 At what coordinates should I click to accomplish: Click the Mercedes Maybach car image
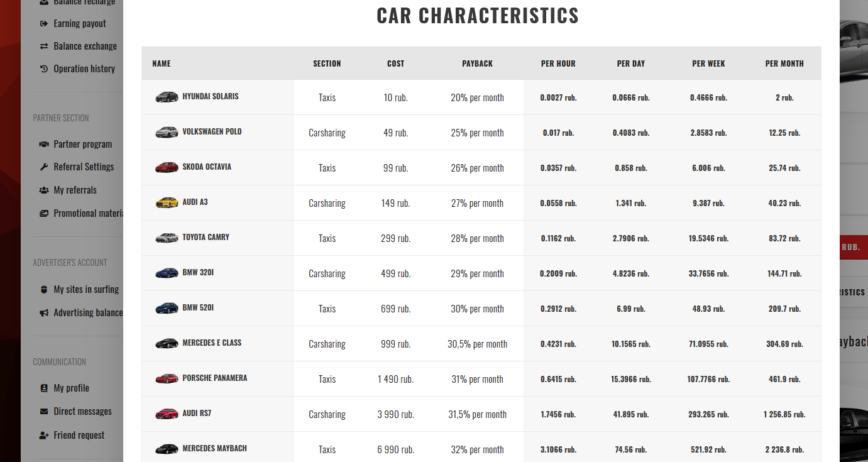(x=167, y=449)
